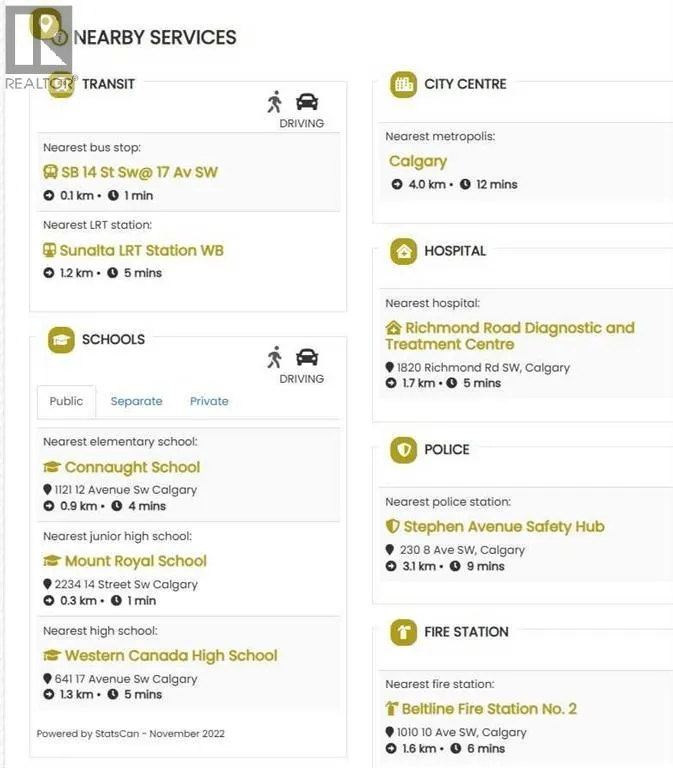673x768 pixels.
Task: Click Beltline Fire Station No. 2 link
Action: (x=489, y=709)
